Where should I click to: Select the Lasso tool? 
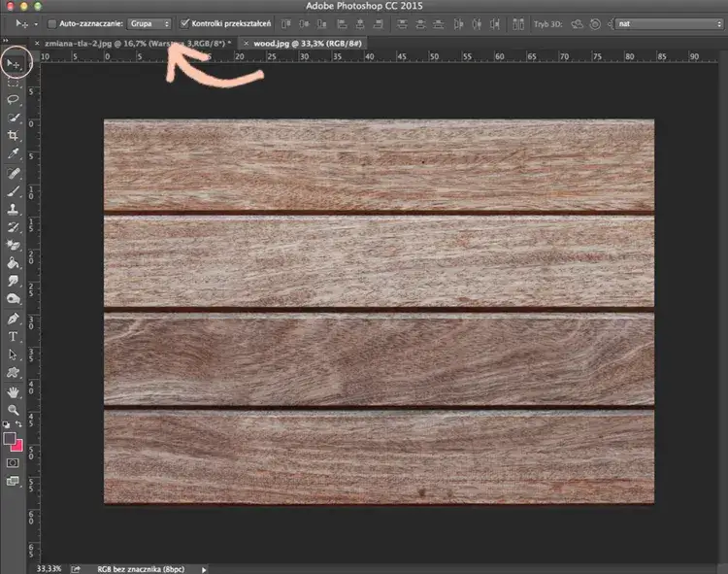[14, 99]
